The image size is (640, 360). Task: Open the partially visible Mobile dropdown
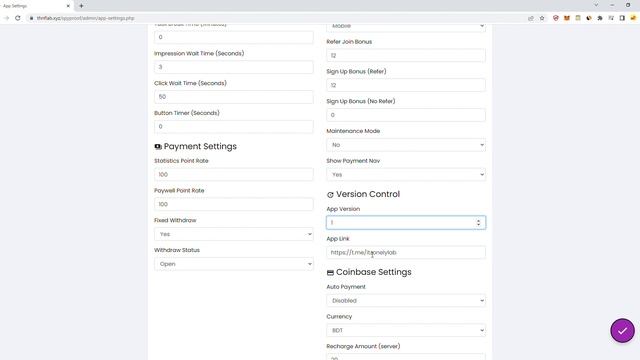[406, 27]
